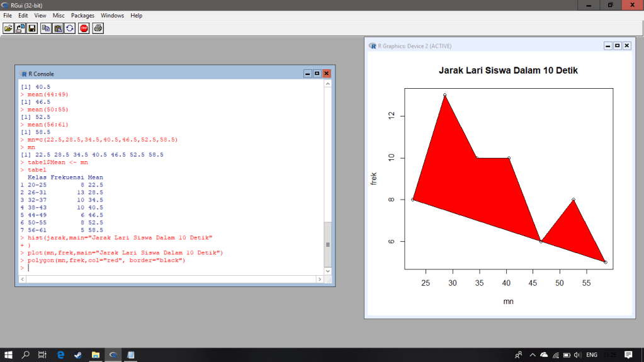The image size is (644, 362).
Task: Expand the system tray hidden icons chevron
Action: (x=532, y=355)
